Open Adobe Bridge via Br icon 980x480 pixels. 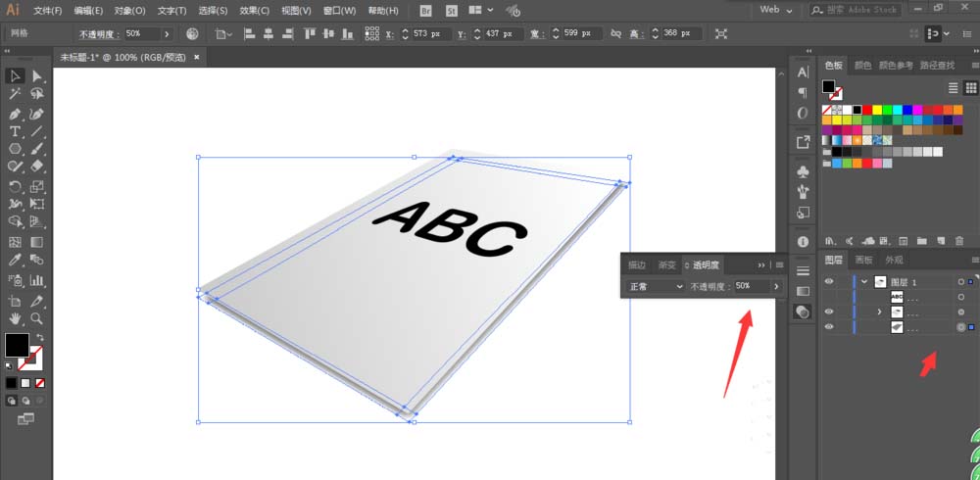coord(426,11)
